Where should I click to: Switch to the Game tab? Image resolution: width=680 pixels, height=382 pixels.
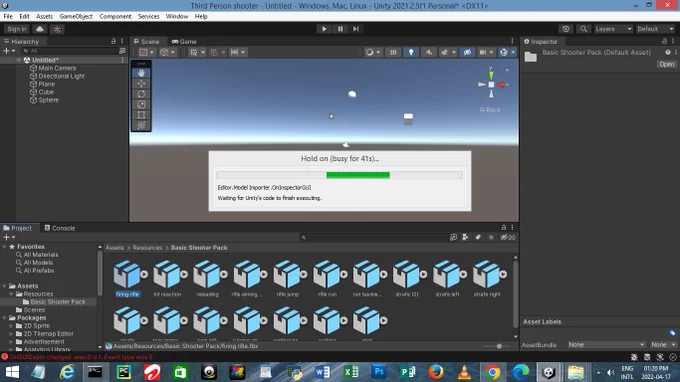tap(184, 42)
